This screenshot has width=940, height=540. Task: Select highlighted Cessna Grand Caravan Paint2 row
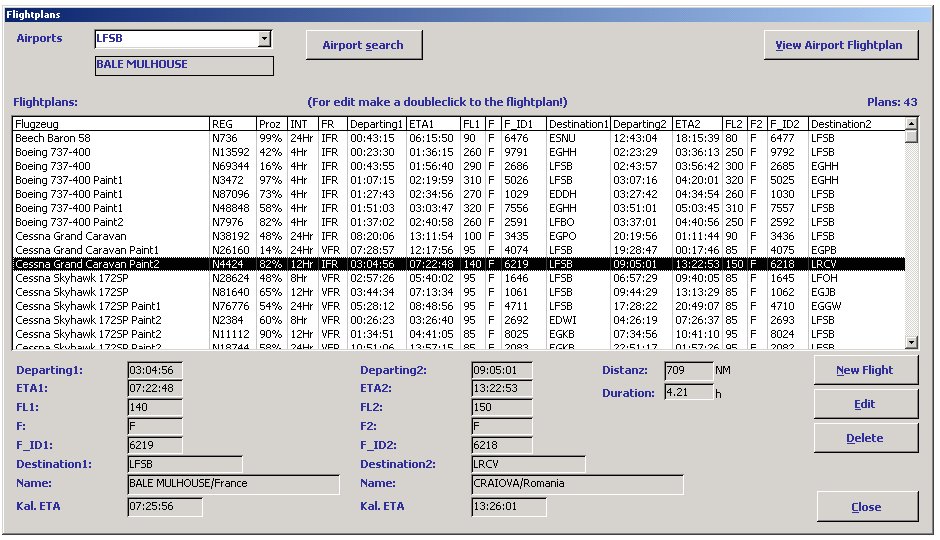[x=459, y=264]
